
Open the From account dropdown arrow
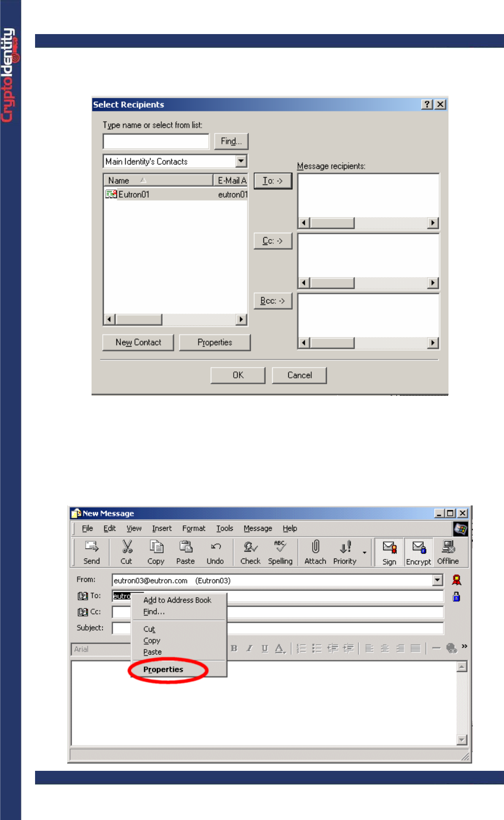pos(437,580)
